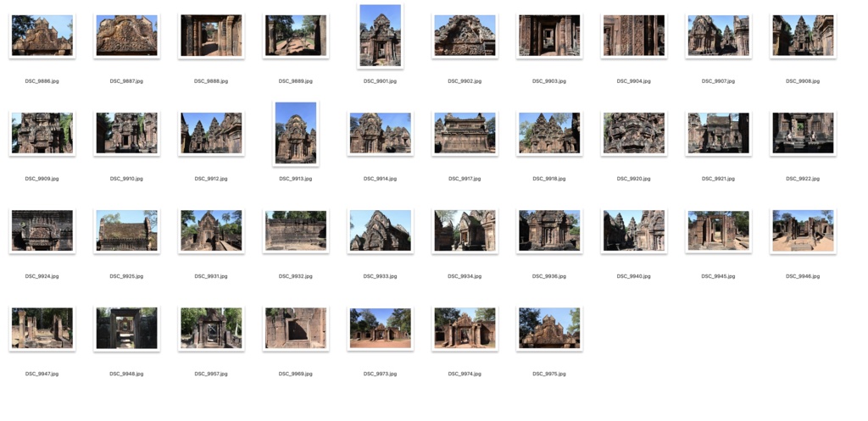Select the DSC_9934.jpg thumbnail
Screen dimensions: 868x421
click(465, 230)
